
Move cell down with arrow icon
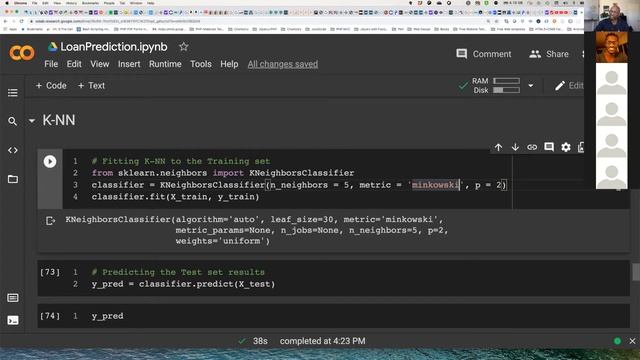tap(515, 147)
